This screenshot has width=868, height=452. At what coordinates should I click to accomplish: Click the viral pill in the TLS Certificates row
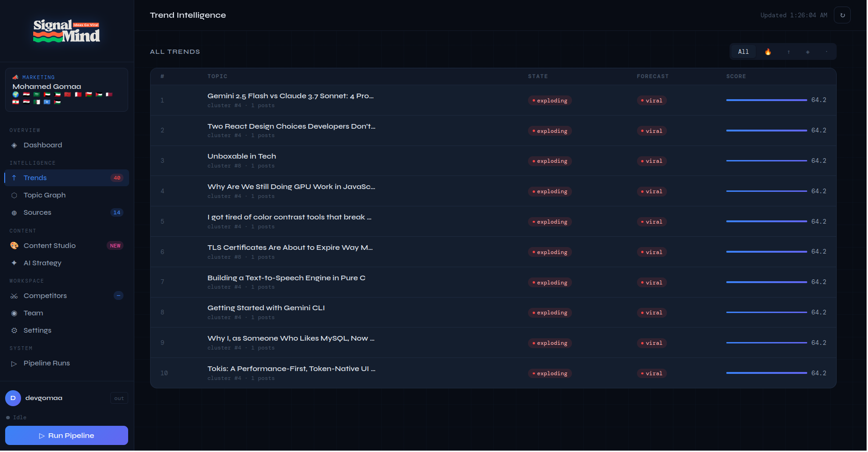pyautogui.click(x=652, y=252)
